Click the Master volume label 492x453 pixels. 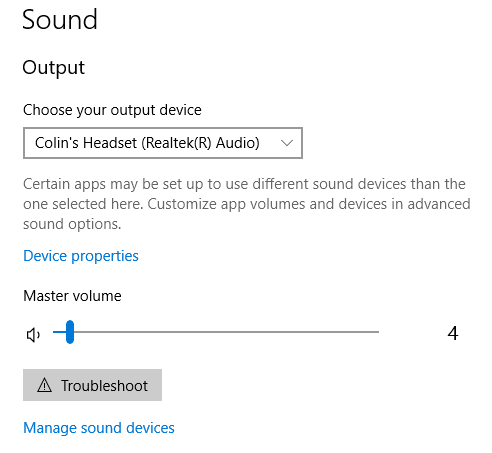[x=72, y=296]
